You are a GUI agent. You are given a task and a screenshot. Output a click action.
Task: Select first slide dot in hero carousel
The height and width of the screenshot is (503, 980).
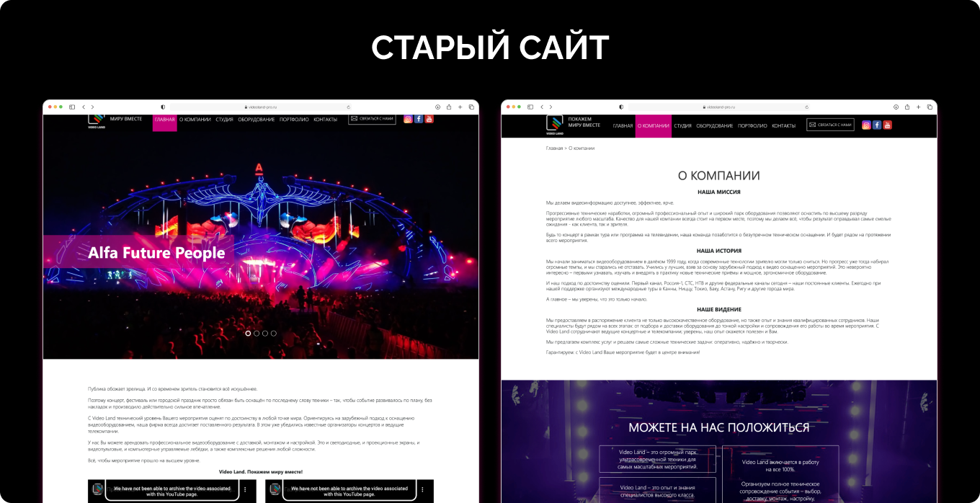point(248,334)
